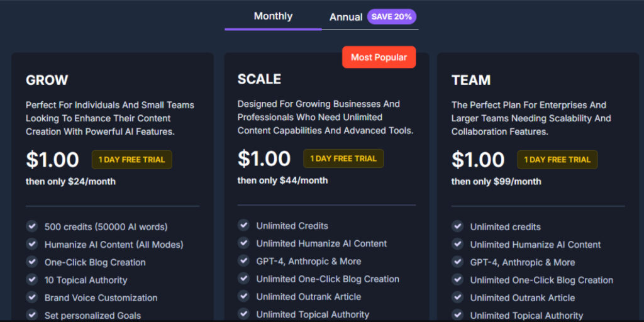Screen dimensions: 644x322
Task: Click the SAVE 20% badge
Action: tap(391, 17)
